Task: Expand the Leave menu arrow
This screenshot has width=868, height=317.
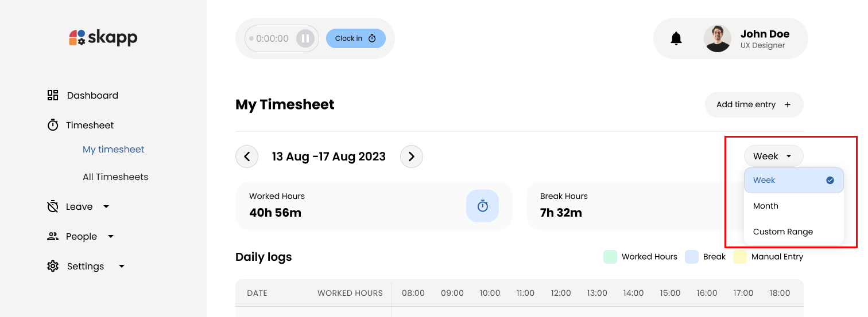Action: [106, 206]
